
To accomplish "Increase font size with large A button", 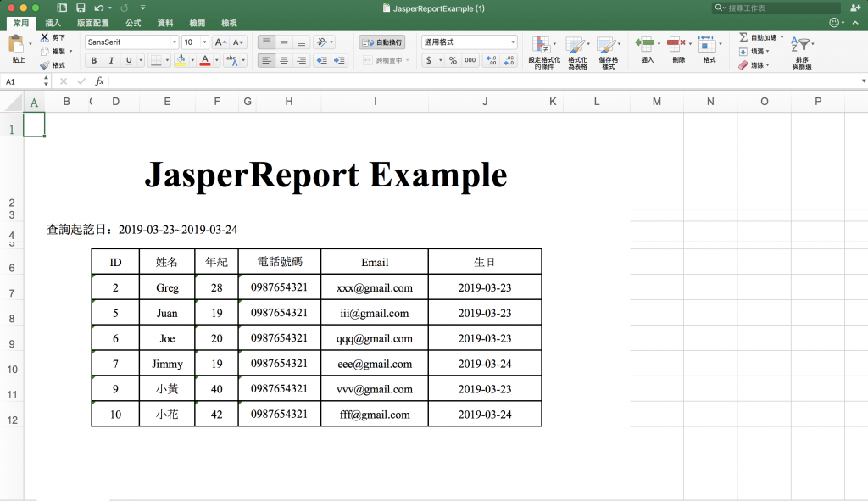I will (220, 42).
